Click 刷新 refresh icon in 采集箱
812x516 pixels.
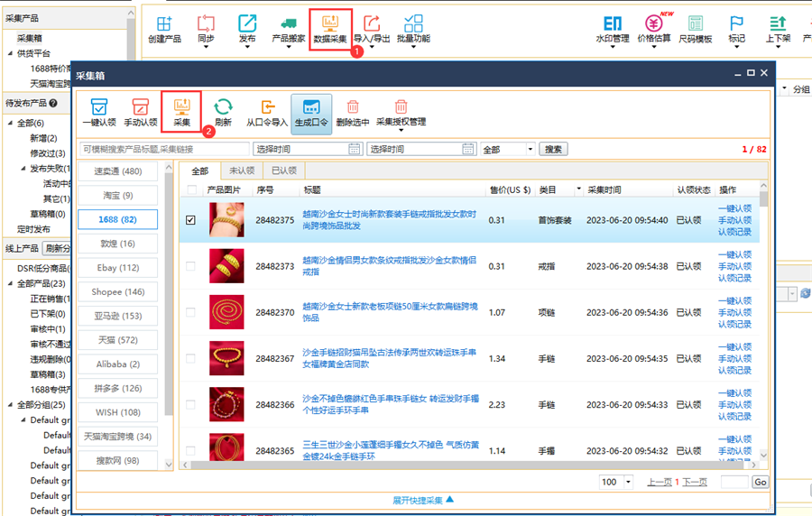(223, 112)
